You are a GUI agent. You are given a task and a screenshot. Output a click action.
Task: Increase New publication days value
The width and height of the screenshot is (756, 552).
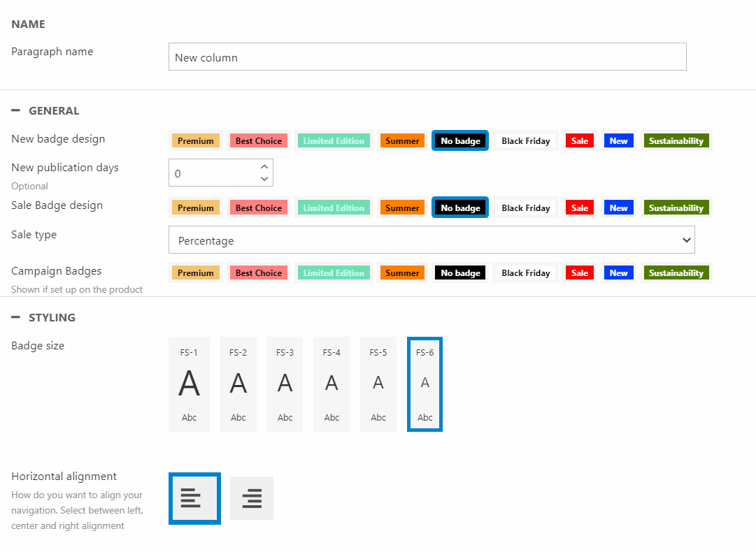click(264, 166)
